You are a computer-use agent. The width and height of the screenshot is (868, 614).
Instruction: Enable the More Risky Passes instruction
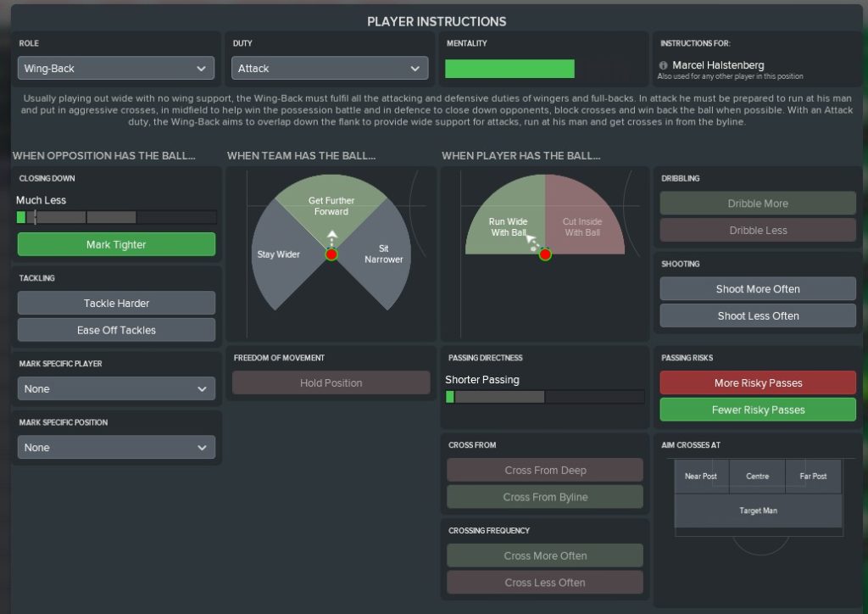pyautogui.click(x=758, y=382)
